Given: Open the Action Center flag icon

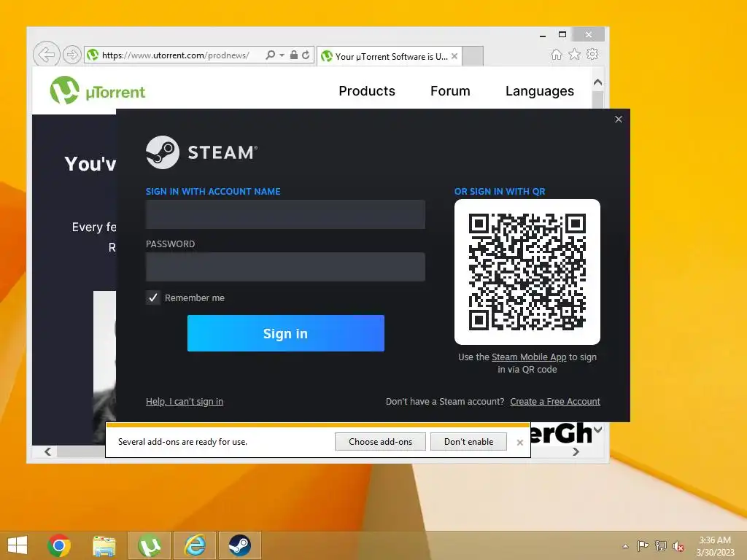Looking at the screenshot, I should [x=643, y=545].
